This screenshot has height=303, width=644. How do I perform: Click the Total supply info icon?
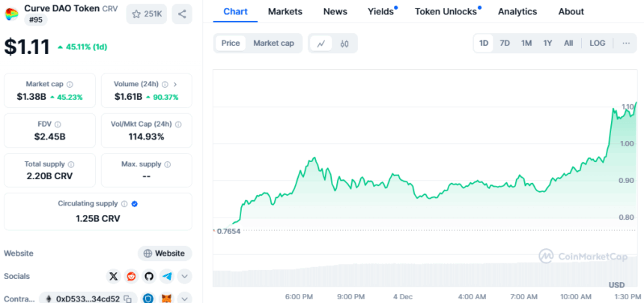coord(71,164)
